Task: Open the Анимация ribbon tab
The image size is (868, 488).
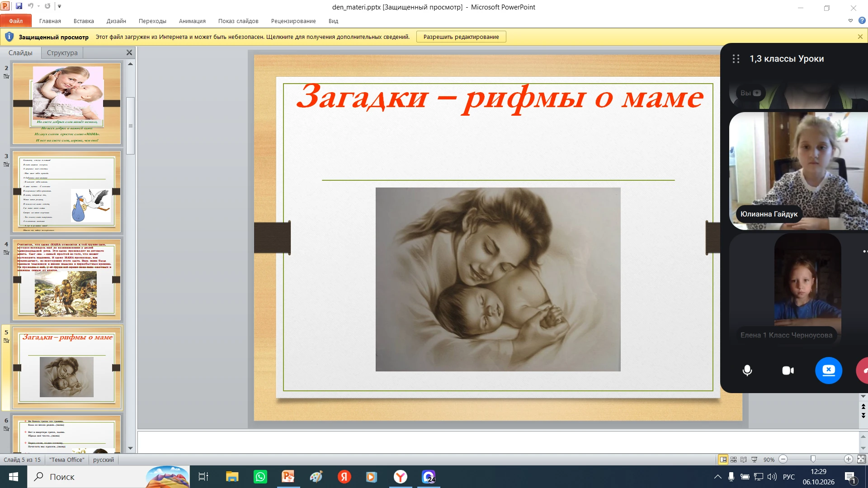Action: 192,21
